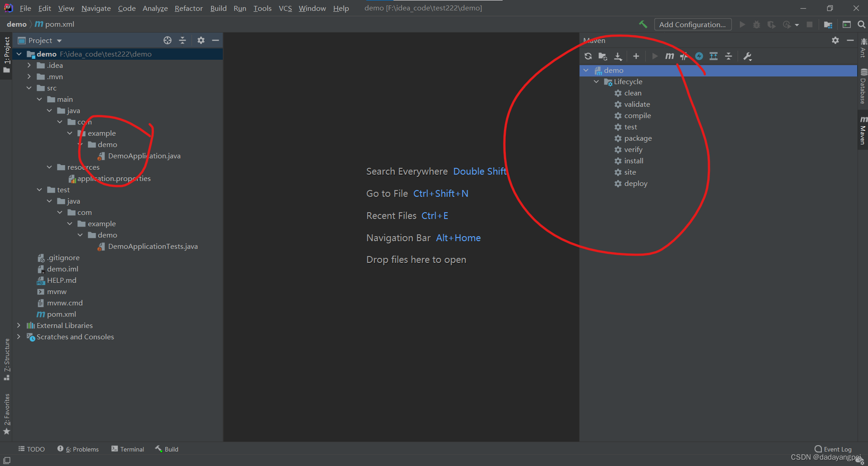868x466 pixels.
Task: Collapse the resources folder
Action: 49,167
